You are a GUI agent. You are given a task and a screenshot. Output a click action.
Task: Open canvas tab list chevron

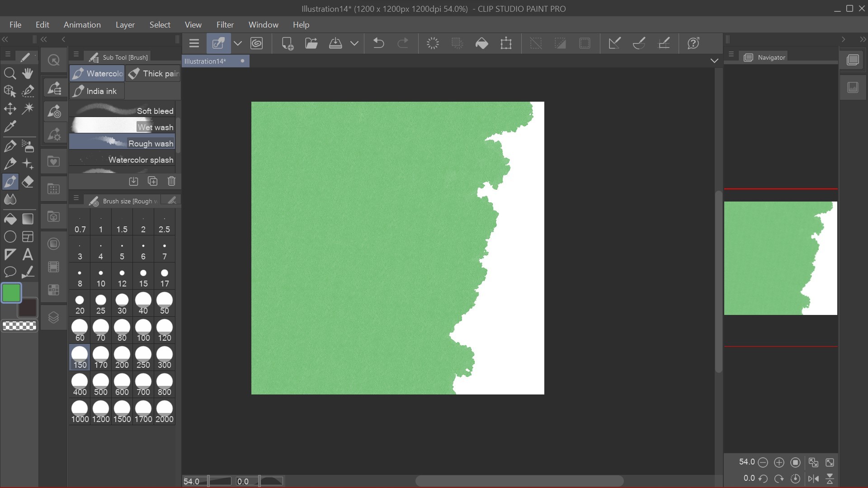coord(714,61)
